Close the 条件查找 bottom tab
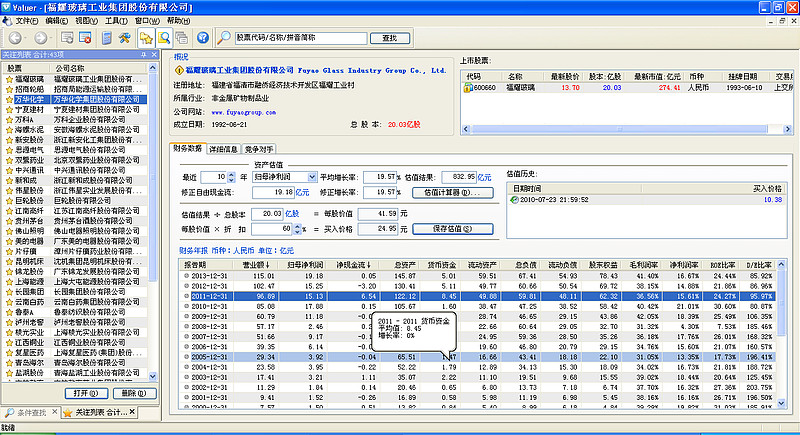800x435 pixels. point(54,412)
